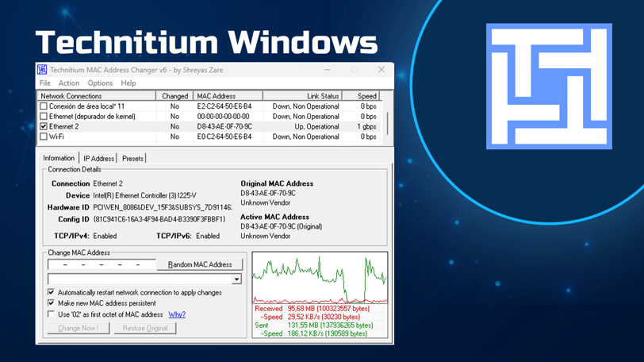
Task: Open the Action menu
Action: (x=69, y=83)
